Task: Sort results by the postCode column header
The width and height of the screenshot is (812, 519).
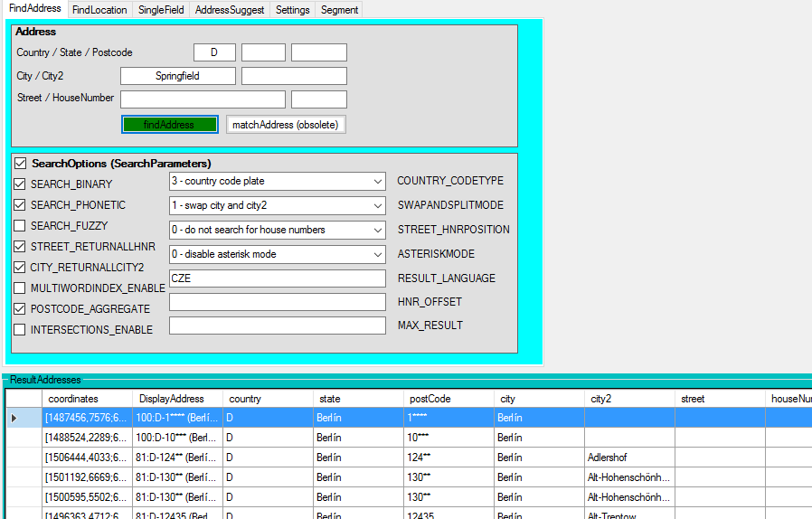Action: click(x=448, y=399)
